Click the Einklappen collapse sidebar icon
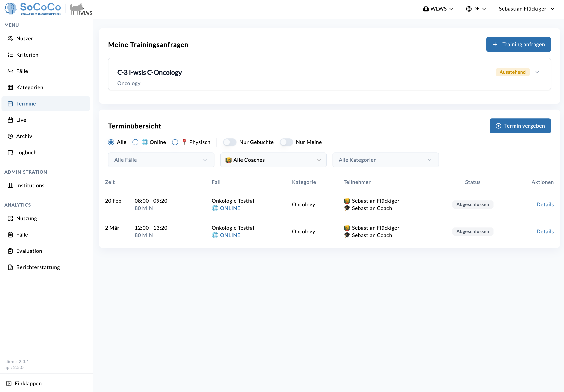The width and height of the screenshot is (564, 392). tap(9, 383)
